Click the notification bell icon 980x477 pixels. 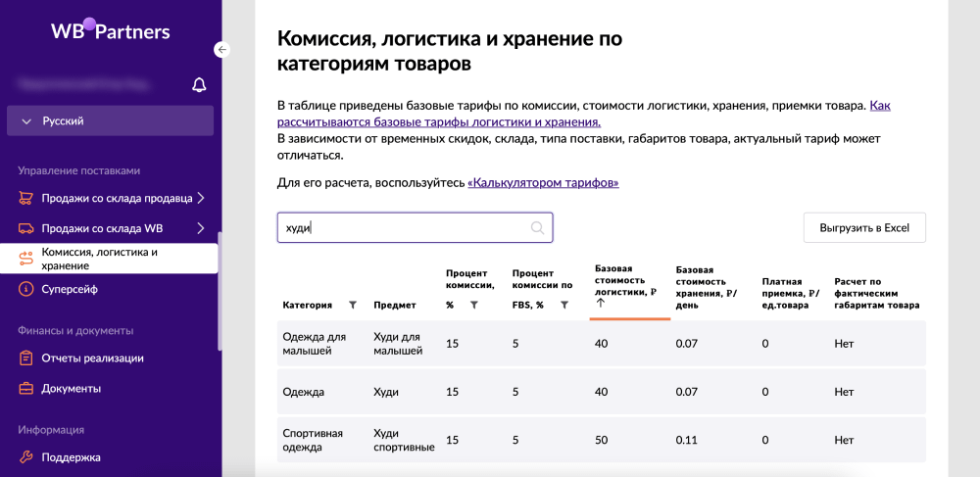(199, 84)
